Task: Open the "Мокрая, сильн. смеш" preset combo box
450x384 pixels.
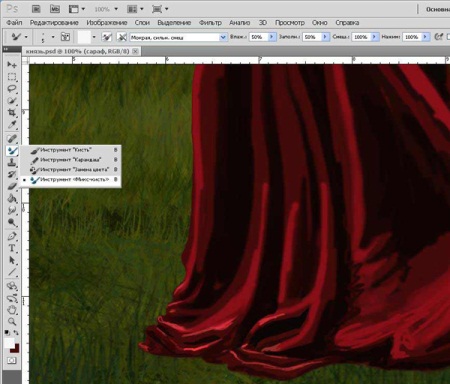Action: pos(178,37)
